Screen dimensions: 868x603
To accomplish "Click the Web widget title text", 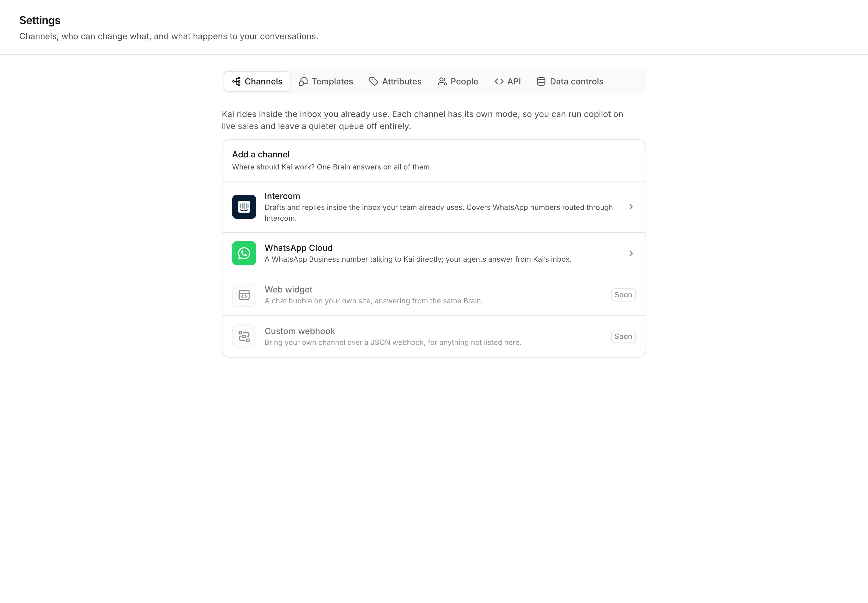I will (288, 289).
